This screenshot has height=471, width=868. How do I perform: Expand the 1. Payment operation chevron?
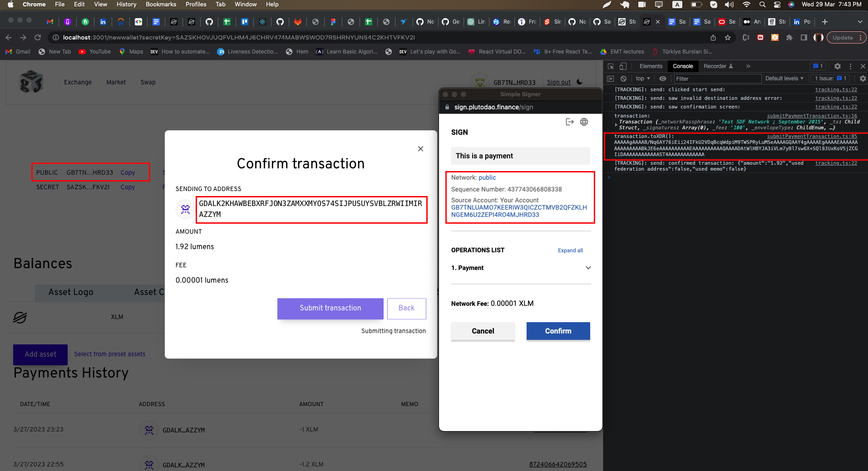[x=588, y=268]
